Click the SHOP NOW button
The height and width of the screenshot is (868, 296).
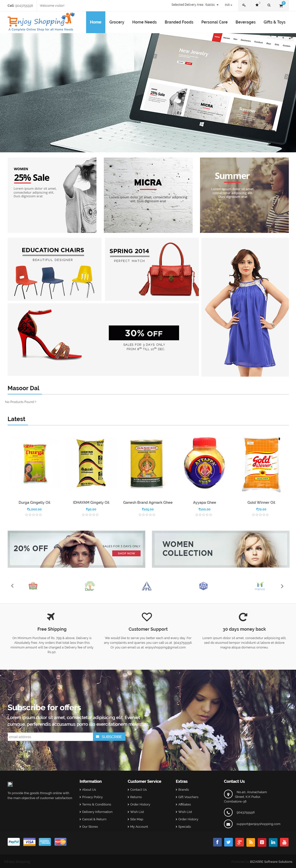[126, 553]
